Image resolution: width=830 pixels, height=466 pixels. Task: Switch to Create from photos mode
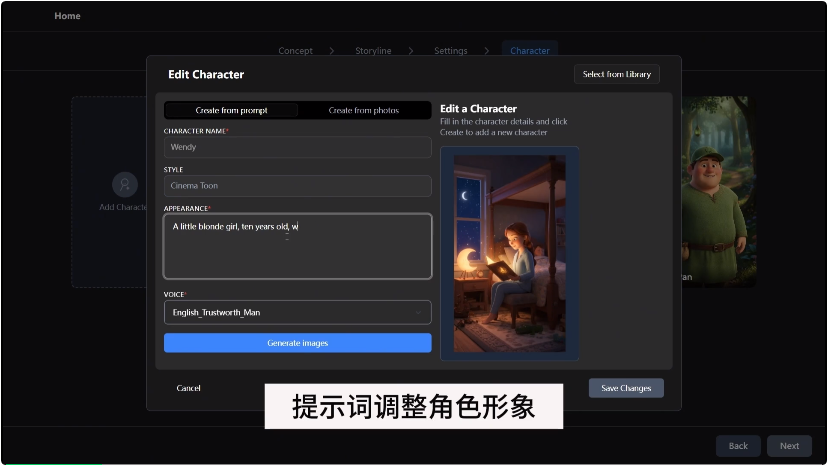[x=364, y=110]
